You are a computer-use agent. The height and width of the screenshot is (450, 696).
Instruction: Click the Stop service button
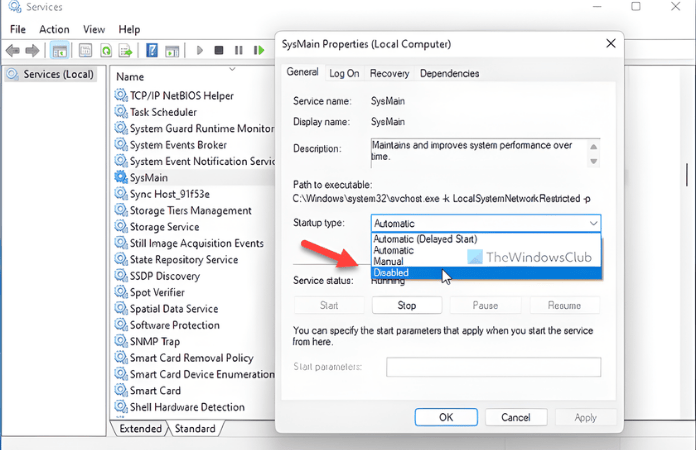[x=406, y=305]
